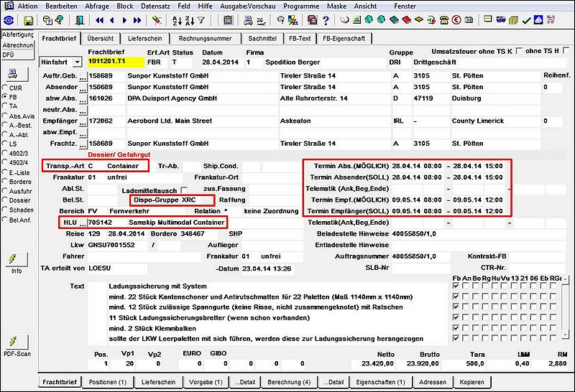
Task: Select the Bordero radio button
Action: point(5,182)
